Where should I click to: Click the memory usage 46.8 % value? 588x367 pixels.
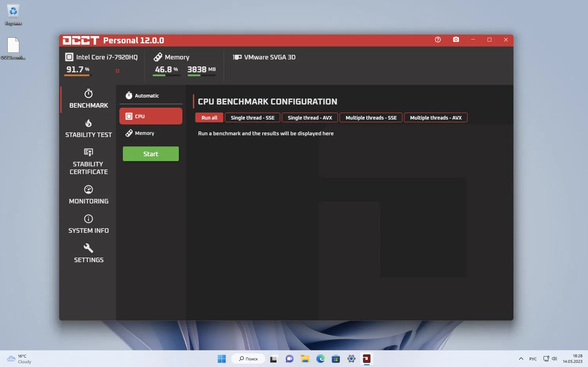(166, 69)
